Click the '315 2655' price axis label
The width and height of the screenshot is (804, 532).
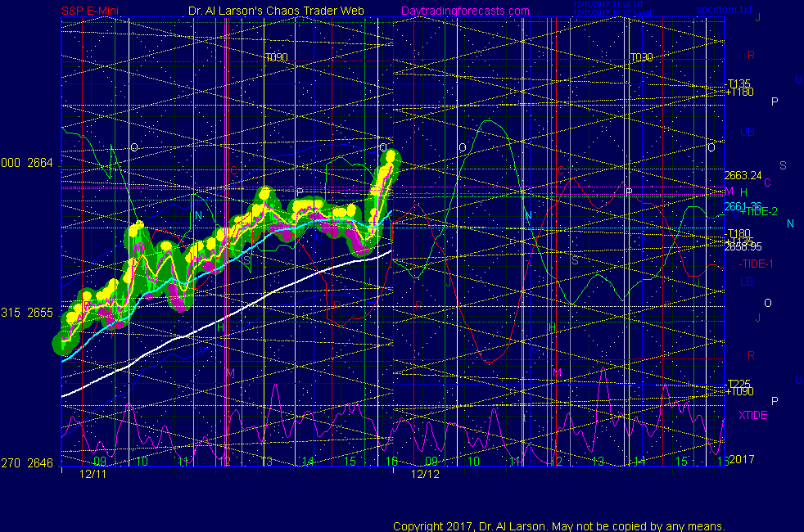click(27, 313)
